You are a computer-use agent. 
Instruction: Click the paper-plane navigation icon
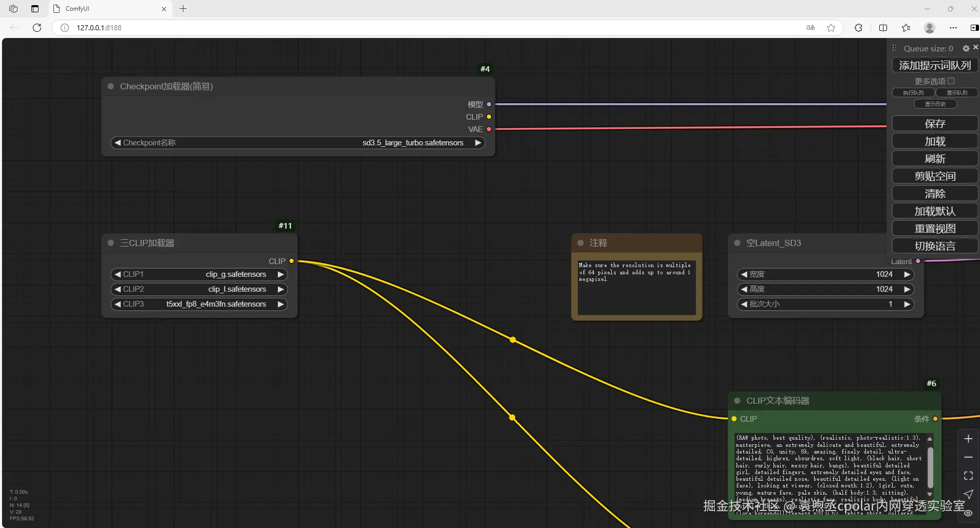pyautogui.click(x=968, y=494)
